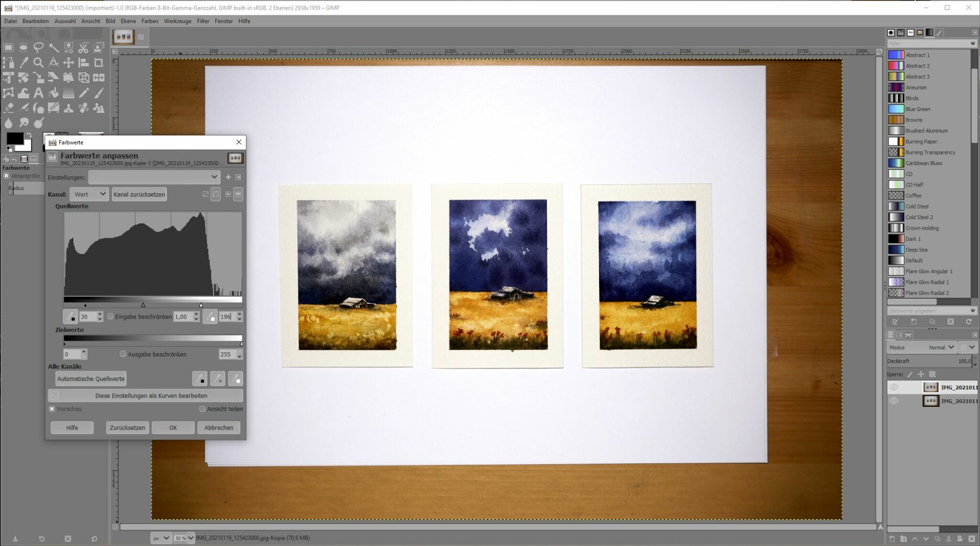
Task: Select the Measure compass tool
Action: (54, 62)
